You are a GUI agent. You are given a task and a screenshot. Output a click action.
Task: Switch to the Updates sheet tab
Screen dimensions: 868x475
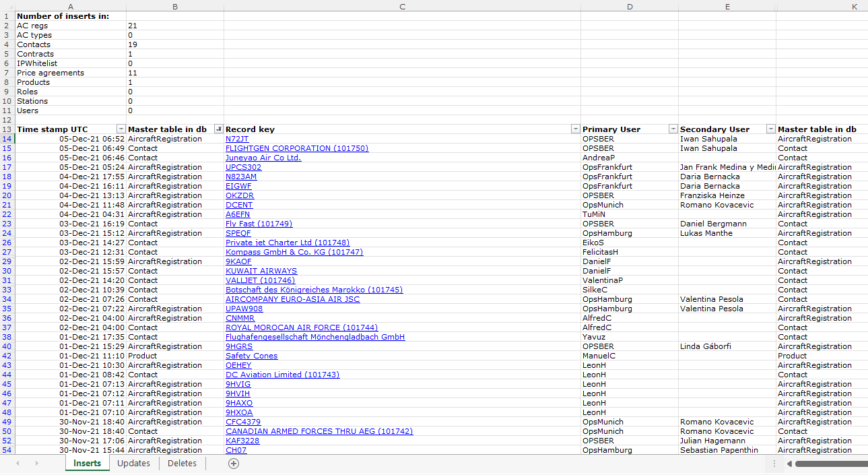coord(133,464)
